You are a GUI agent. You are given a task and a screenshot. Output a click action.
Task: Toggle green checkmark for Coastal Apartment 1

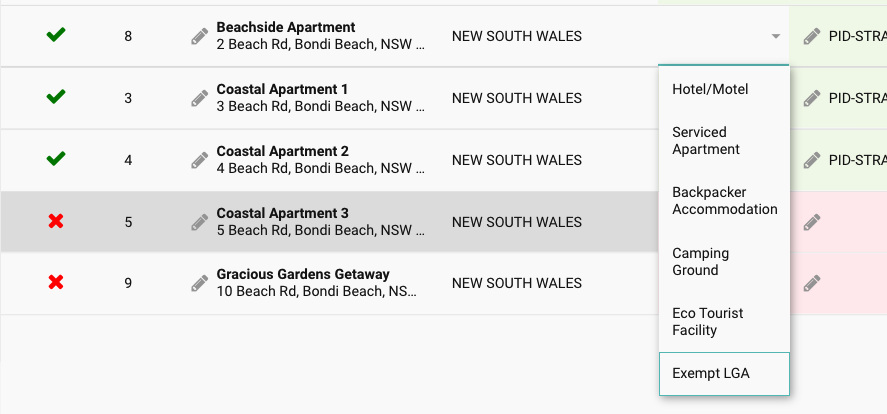56,98
